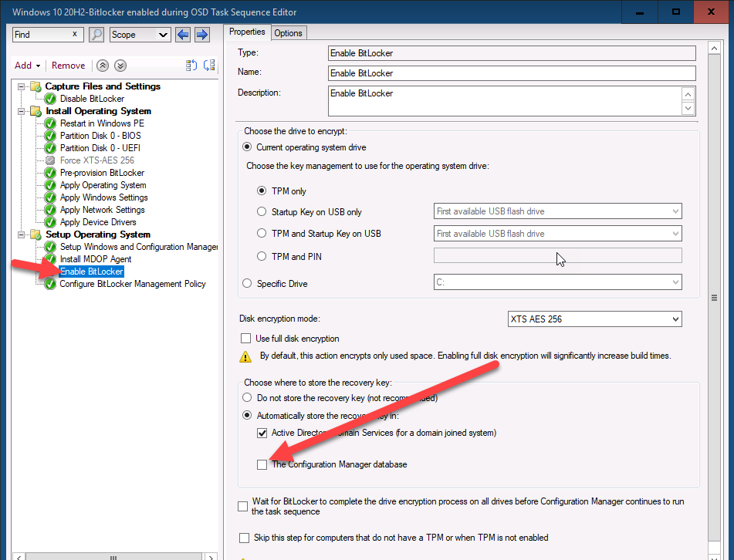The image size is (734, 560).
Task: Click green check icon of Apply Network Settings
Action: [50, 210]
